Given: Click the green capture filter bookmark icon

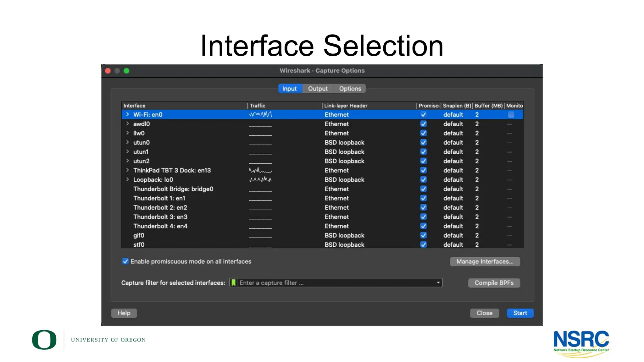Looking at the screenshot, I should pos(233,283).
